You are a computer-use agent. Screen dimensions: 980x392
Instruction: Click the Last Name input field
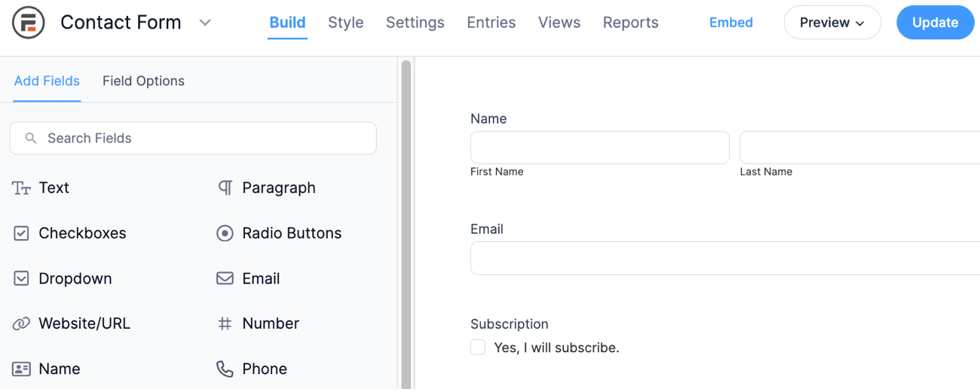coord(859,148)
